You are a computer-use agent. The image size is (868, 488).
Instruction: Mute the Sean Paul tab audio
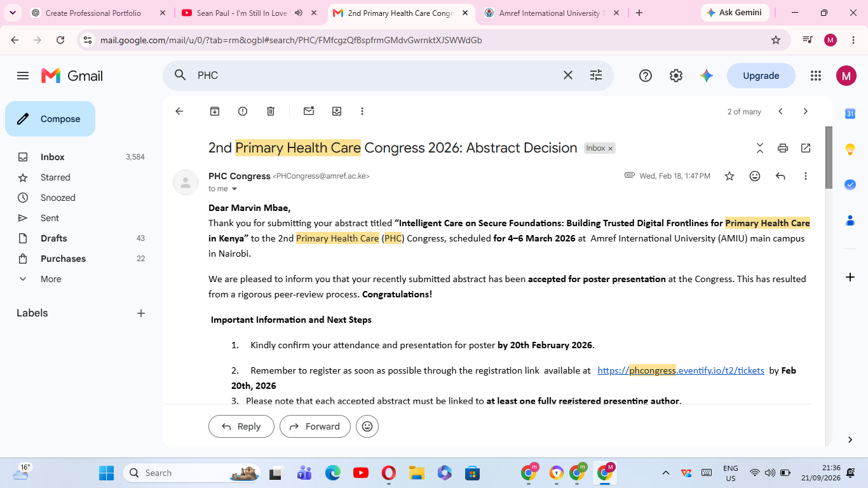(299, 13)
